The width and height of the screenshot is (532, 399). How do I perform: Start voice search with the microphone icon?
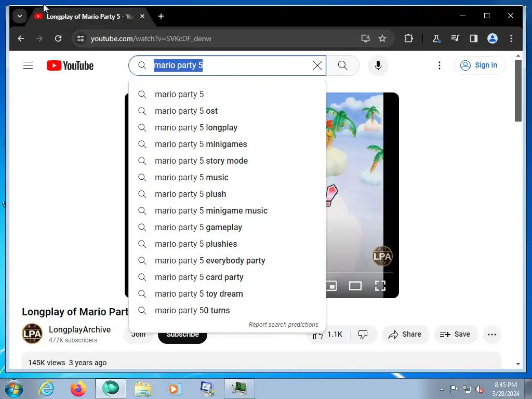378,65
